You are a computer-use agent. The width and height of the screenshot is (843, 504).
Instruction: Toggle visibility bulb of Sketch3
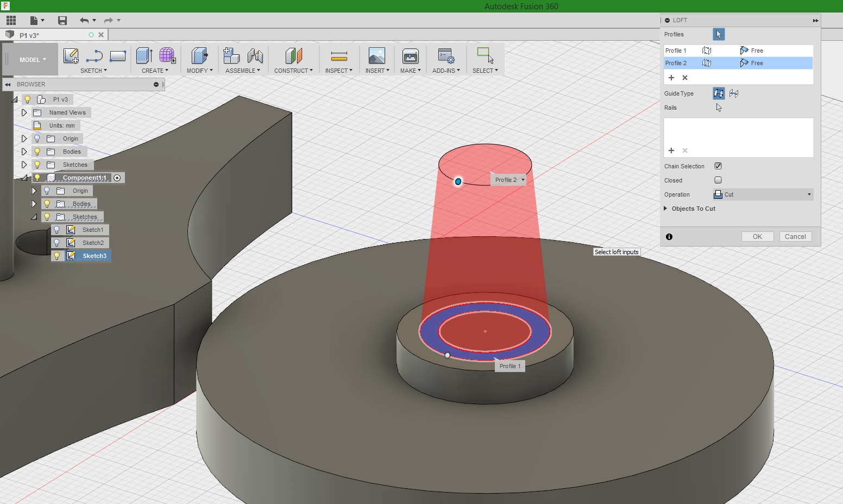(57, 256)
